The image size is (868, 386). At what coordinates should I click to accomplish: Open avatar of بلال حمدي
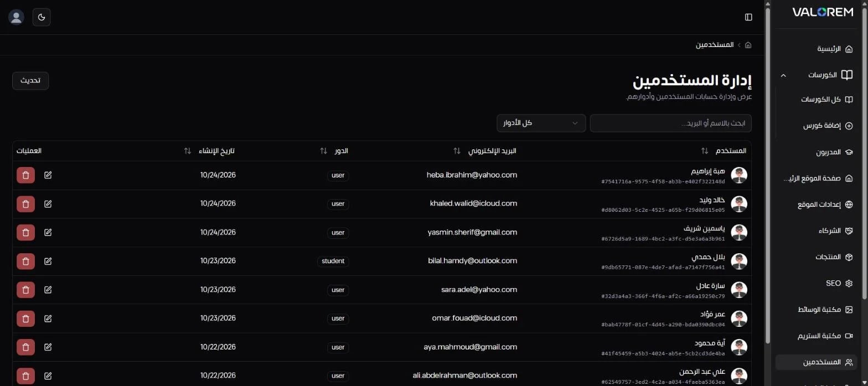739,261
